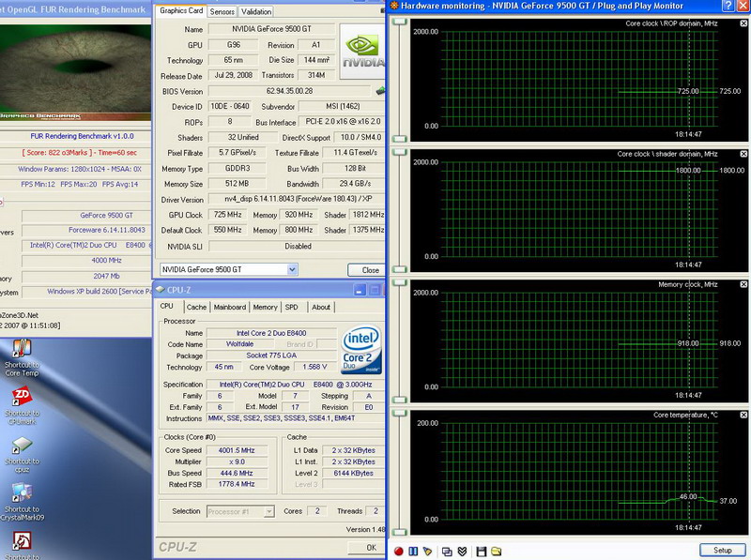Switch to the Memory tab in CPU-Z
Viewport: 751px width, 560px height.
click(x=265, y=308)
